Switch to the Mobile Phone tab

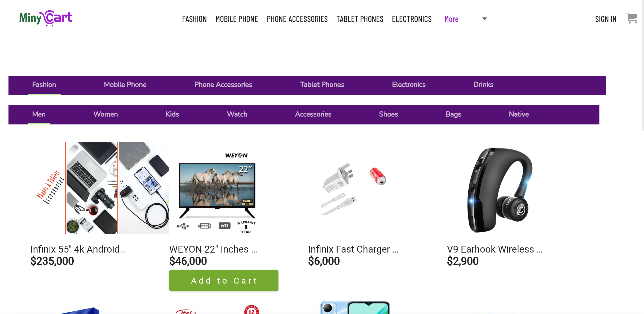[x=125, y=85]
